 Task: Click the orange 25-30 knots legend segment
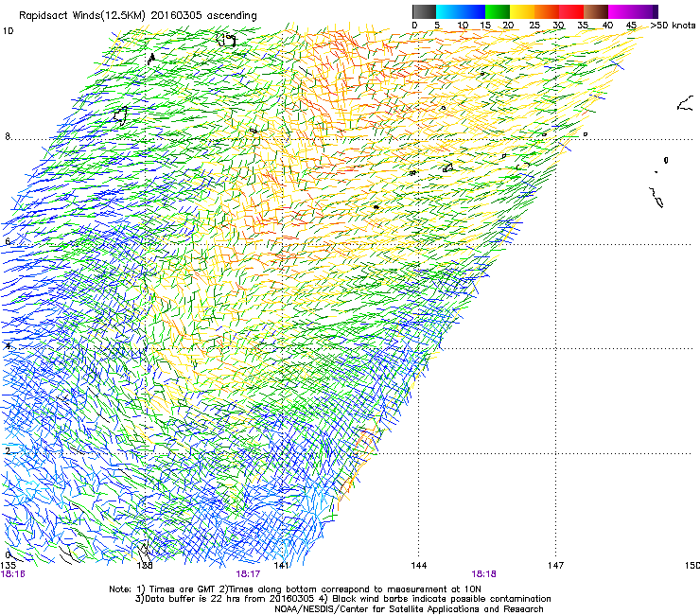tap(547, 11)
